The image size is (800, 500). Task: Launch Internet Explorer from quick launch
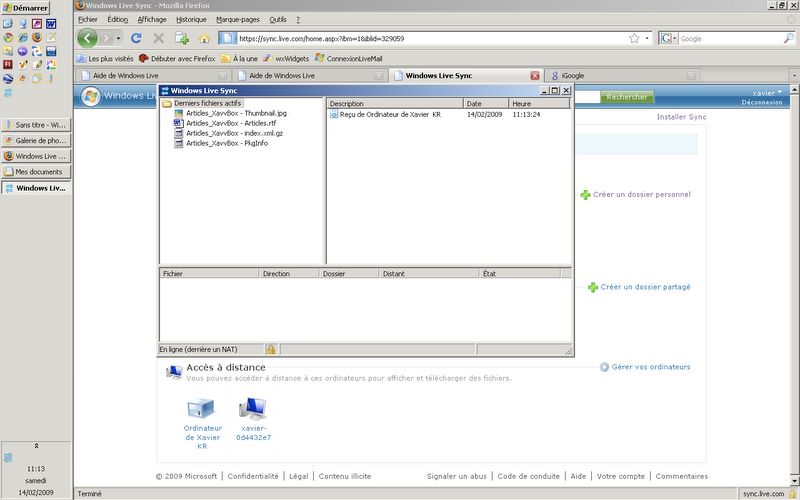23,37
